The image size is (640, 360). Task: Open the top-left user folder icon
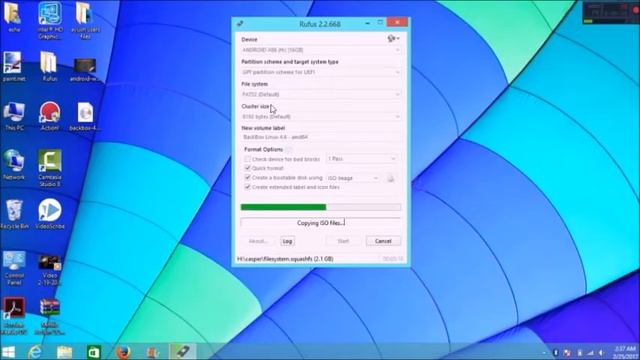13,17
